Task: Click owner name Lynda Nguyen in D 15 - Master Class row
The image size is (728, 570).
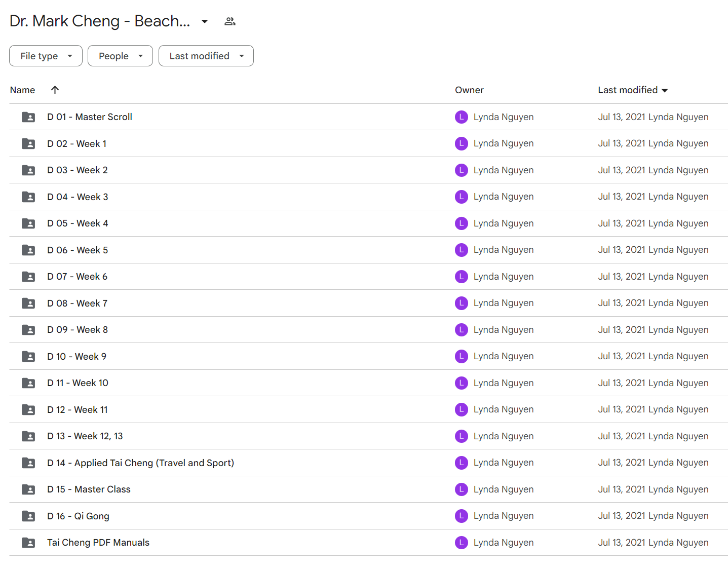Action: (504, 489)
